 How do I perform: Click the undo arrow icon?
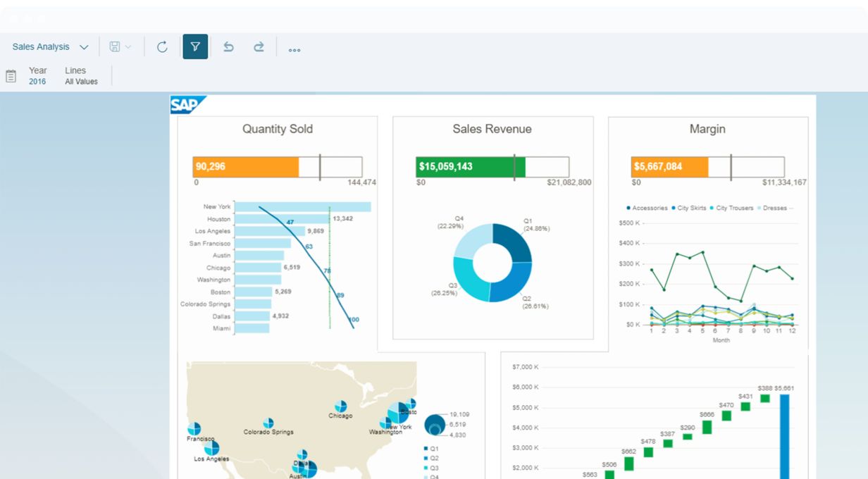click(x=228, y=47)
